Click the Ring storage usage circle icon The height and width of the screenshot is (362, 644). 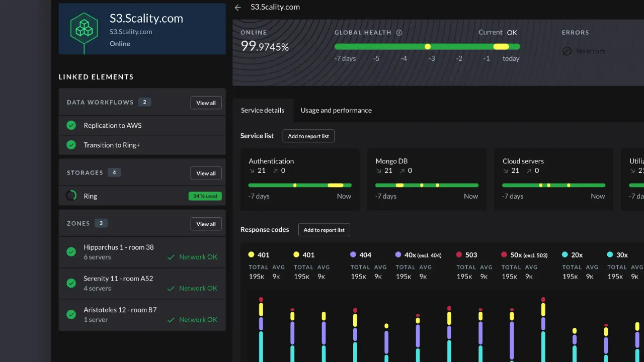pyautogui.click(x=71, y=196)
